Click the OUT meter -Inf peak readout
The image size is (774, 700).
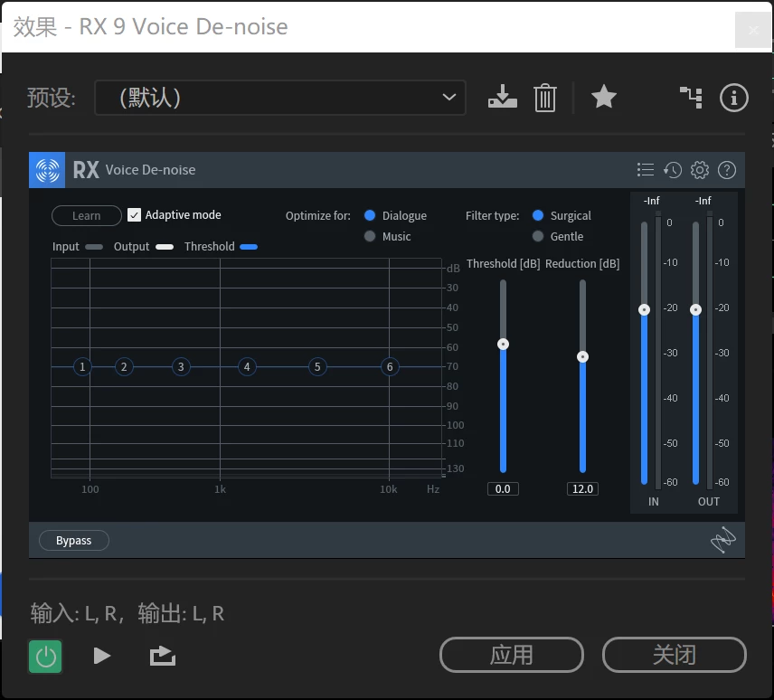coord(703,201)
